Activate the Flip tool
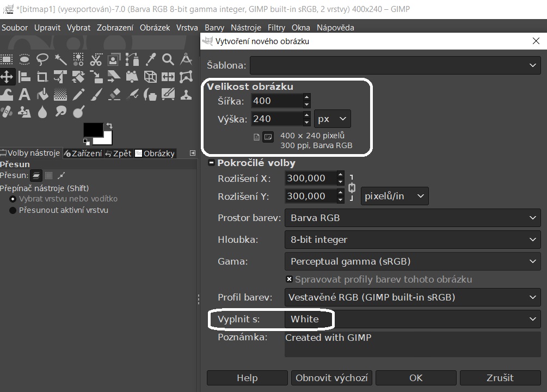547x392 pixels. [x=168, y=77]
